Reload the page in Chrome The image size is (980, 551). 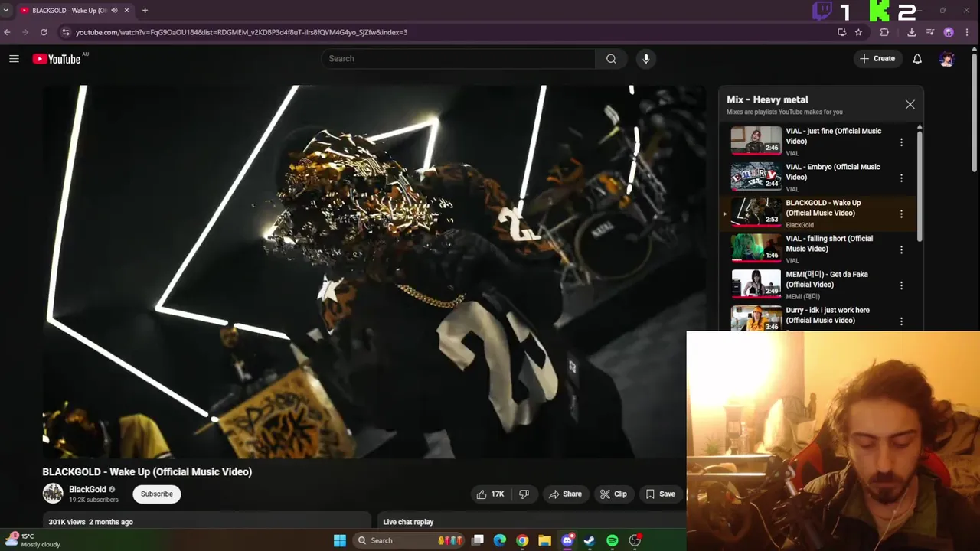pyautogui.click(x=44, y=32)
